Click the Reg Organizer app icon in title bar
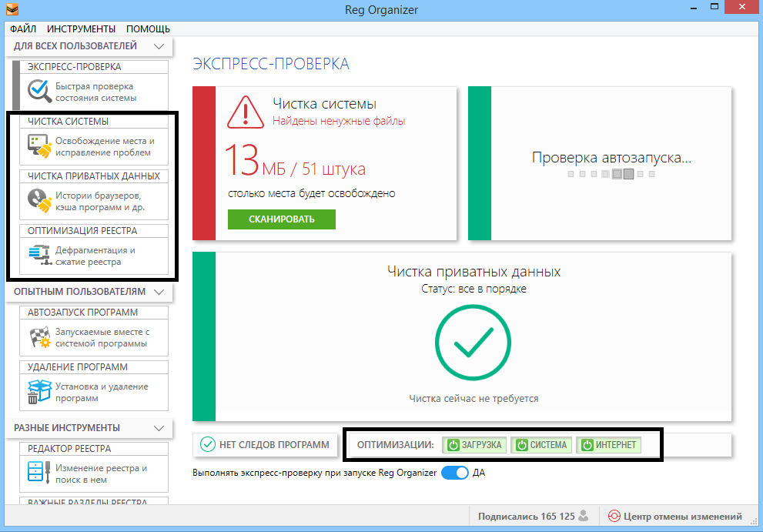Image resolution: width=763 pixels, height=532 pixels. 12,9
